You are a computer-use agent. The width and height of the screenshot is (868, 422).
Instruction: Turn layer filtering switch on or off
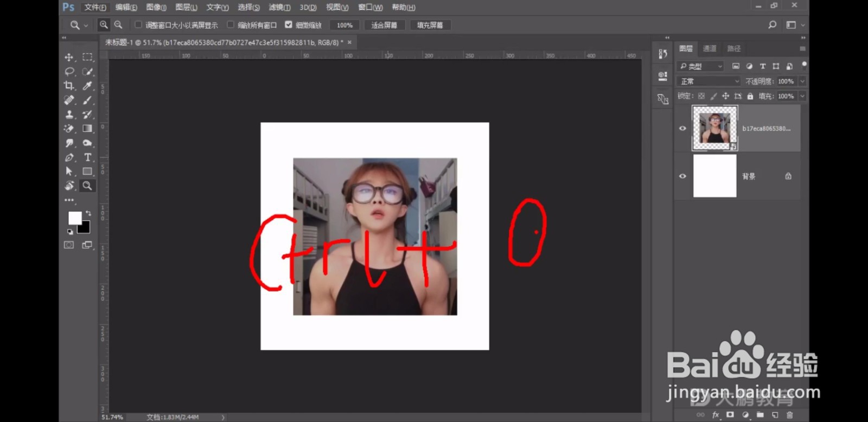804,65
